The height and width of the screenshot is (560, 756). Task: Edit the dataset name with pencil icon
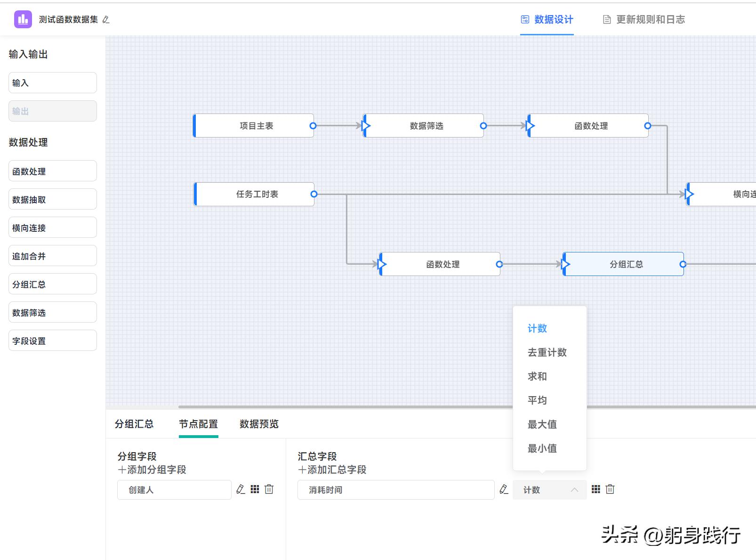(106, 20)
